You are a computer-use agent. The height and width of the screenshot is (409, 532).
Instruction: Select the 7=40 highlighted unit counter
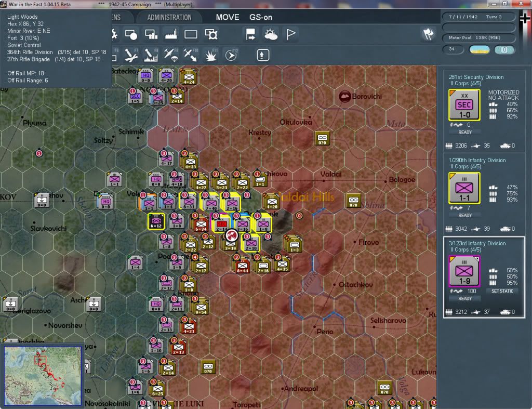[x=211, y=203]
